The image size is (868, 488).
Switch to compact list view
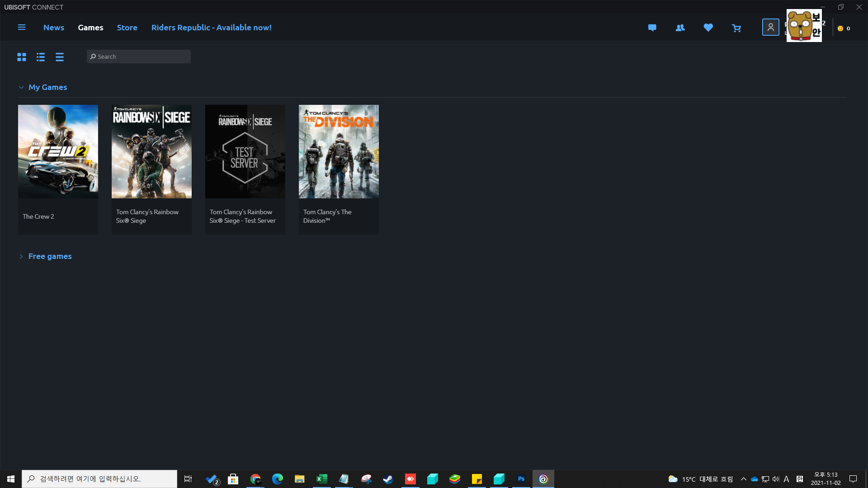pos(60,57)
